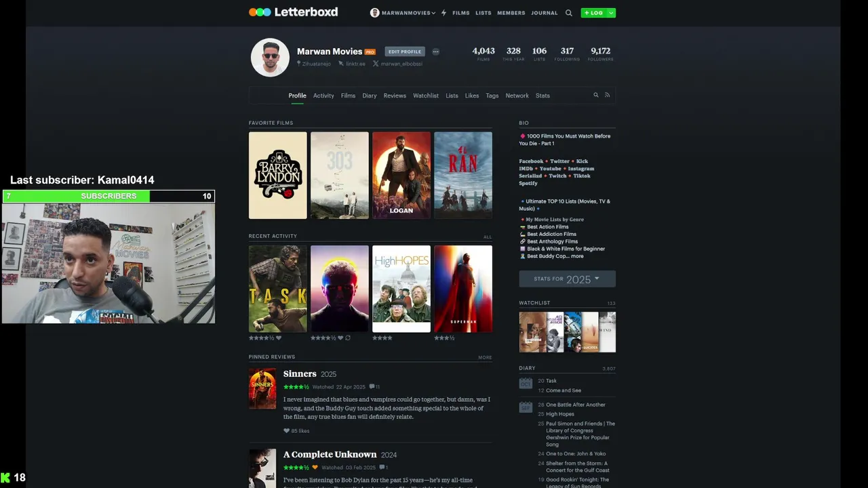
Task: Click the green + LOG button
Action: [593, 13]
